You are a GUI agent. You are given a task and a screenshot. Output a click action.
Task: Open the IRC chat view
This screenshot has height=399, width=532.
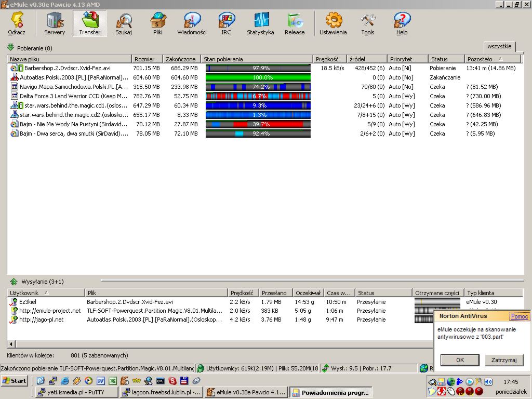[227, 23]
